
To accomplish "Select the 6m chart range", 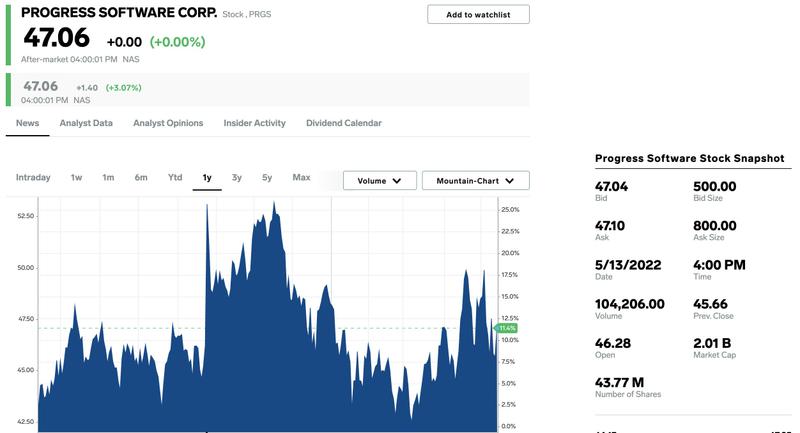I will point(141,177).
